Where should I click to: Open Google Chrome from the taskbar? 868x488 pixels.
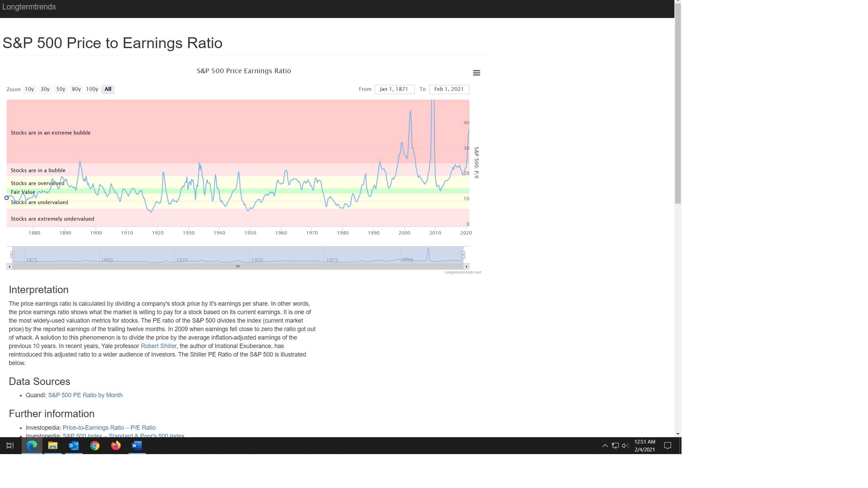tap(95, 446)
